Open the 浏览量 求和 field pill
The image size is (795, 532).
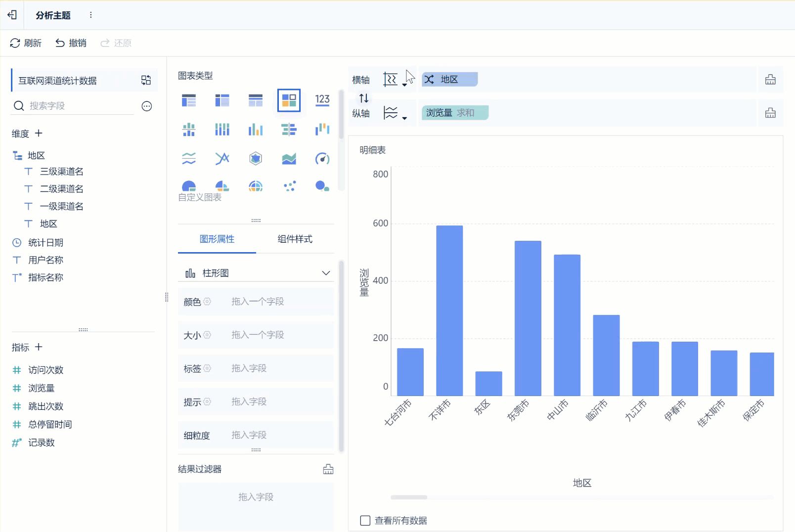[x=455, y=113]
